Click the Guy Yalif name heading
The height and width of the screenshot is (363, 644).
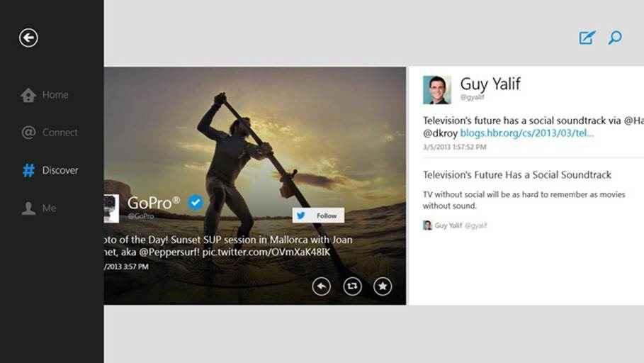[490, 84]
